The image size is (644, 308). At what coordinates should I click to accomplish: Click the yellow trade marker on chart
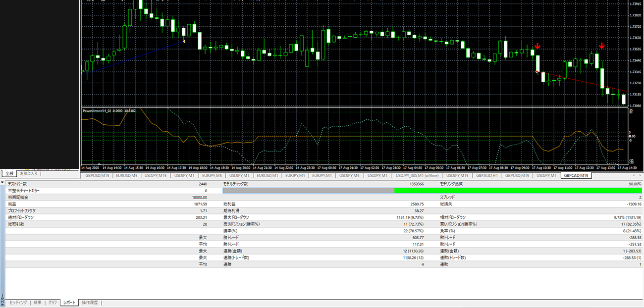(x=184, y=41)
